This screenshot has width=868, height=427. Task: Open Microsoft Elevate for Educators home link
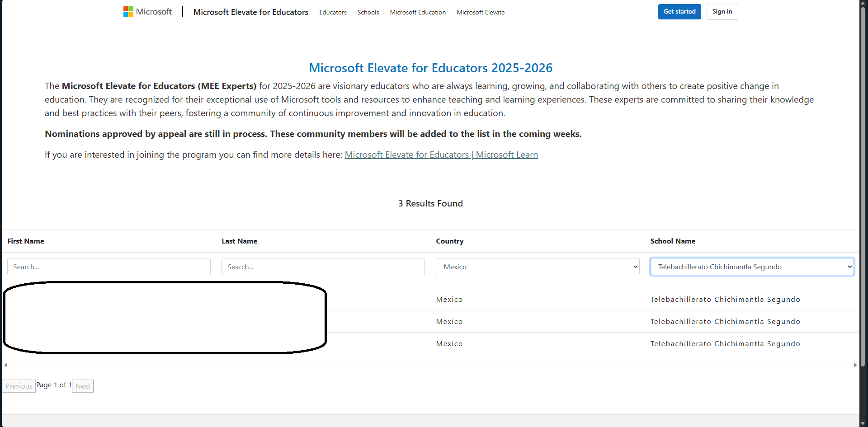point(251,12)
